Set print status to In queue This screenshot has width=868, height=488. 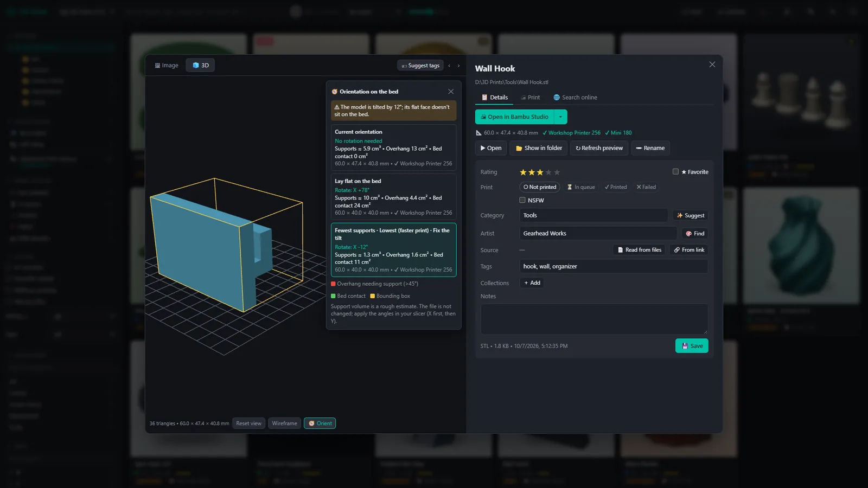point(581,187)
